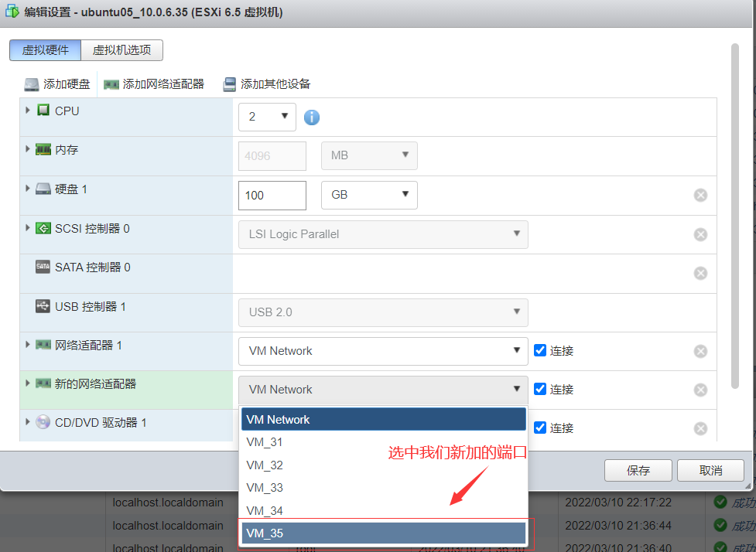Click the memory size 4096 field
The height and width of the screenshot is (552, 756).
272,155
